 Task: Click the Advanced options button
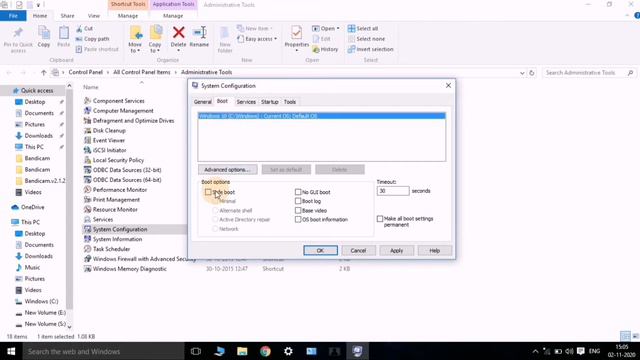(x=227, y=169)
